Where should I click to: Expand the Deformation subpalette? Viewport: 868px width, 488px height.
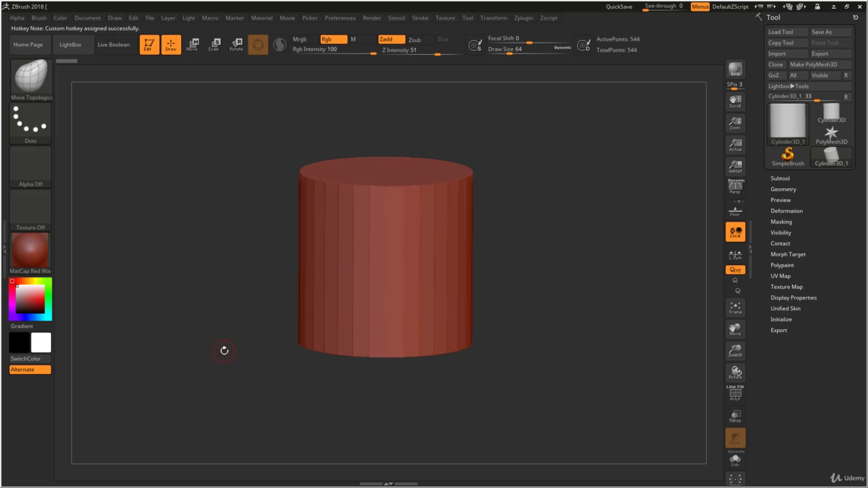(x=787, y=211)
